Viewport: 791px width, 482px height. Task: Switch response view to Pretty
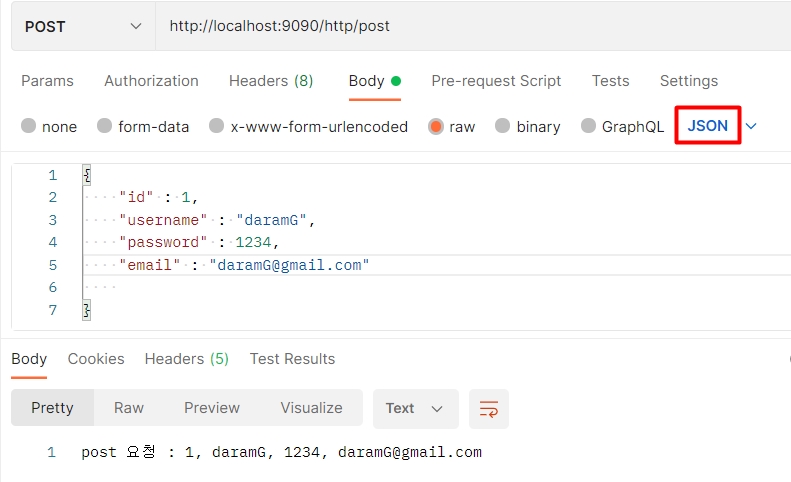(52, 408)
